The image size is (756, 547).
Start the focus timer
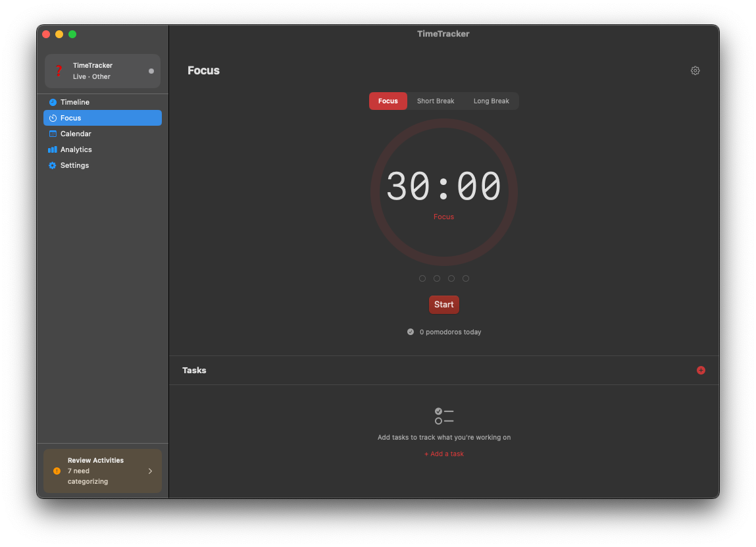pos(444,304)
